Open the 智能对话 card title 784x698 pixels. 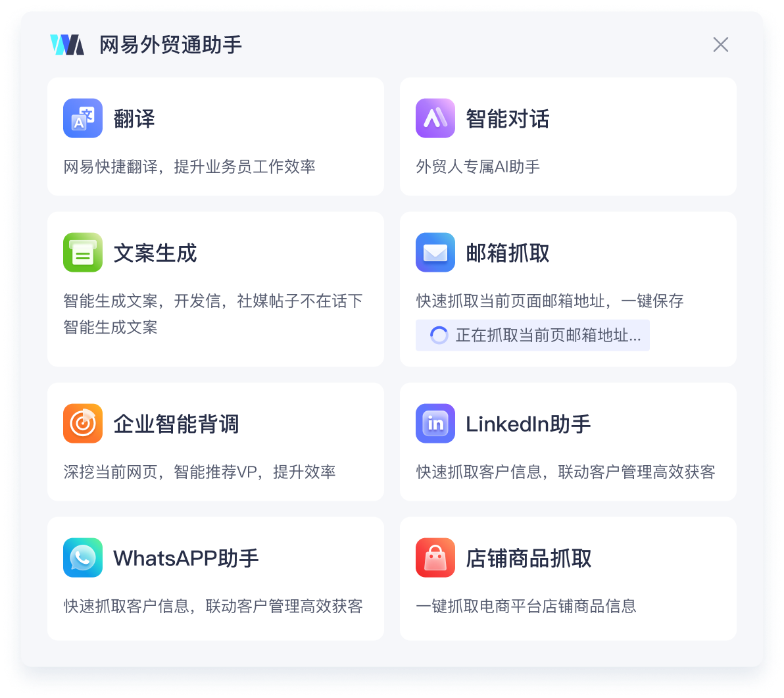coord(507,119)
